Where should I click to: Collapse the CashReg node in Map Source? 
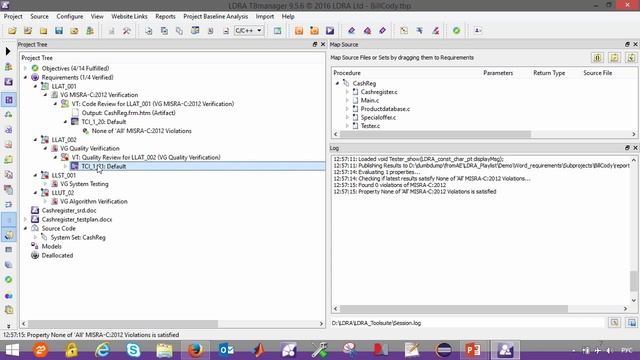(x=338, y=83)
